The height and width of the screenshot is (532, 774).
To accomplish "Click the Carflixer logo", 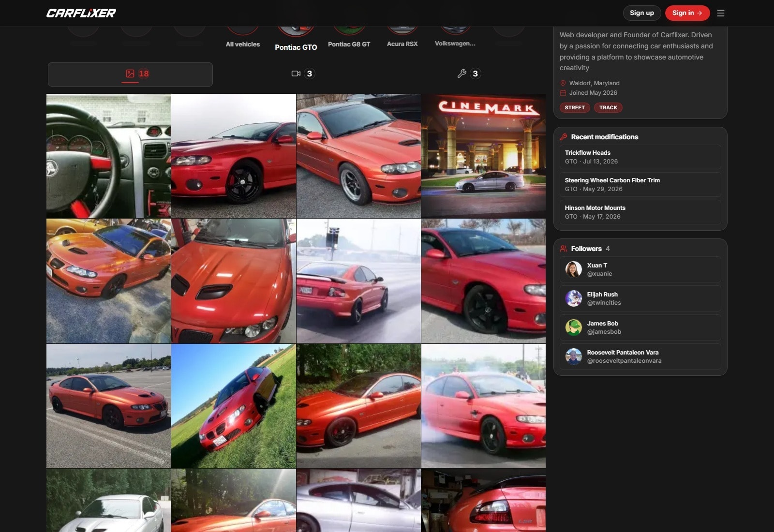I will [x=81, y=13].
